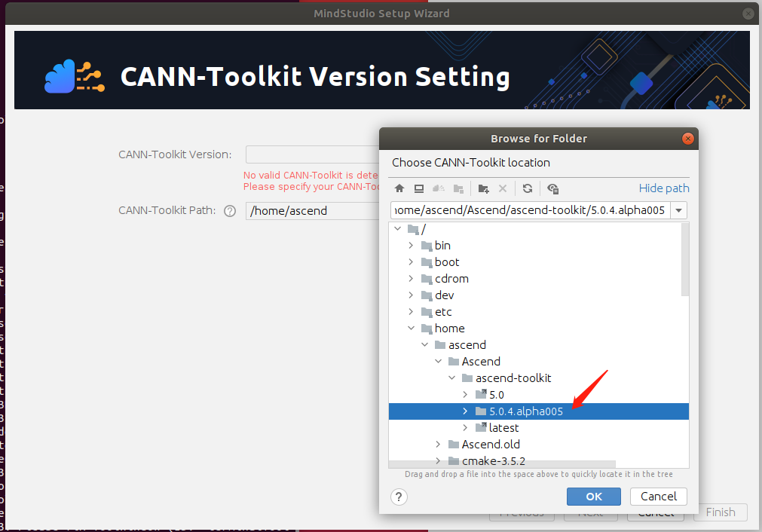Select the etc folder row
762x532 pixels.
(x=538, y=311)
